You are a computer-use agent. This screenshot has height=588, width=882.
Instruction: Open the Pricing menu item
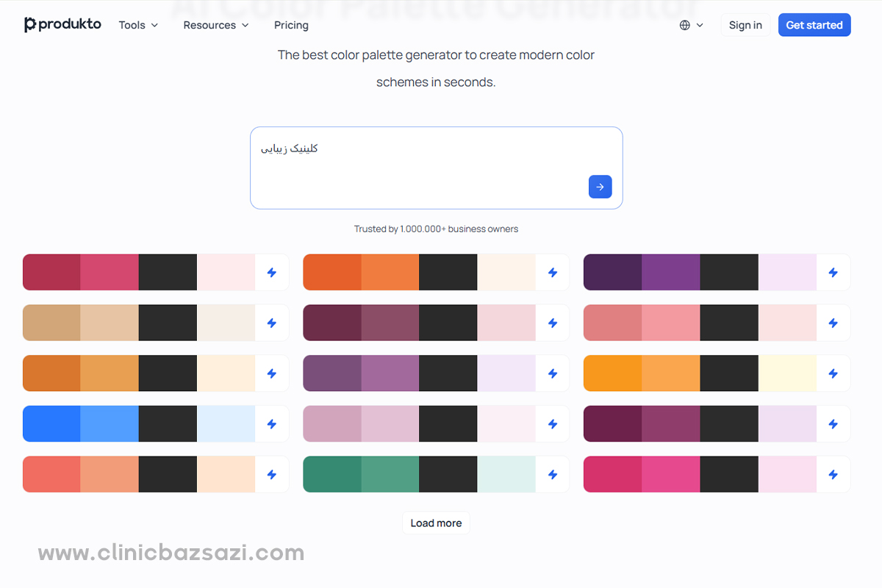(x=291, y=25)
